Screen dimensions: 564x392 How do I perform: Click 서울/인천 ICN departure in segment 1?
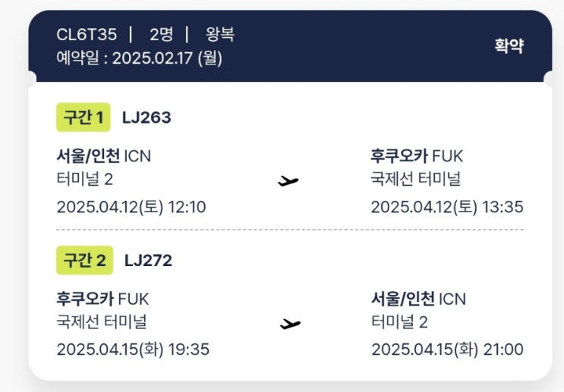103,156
